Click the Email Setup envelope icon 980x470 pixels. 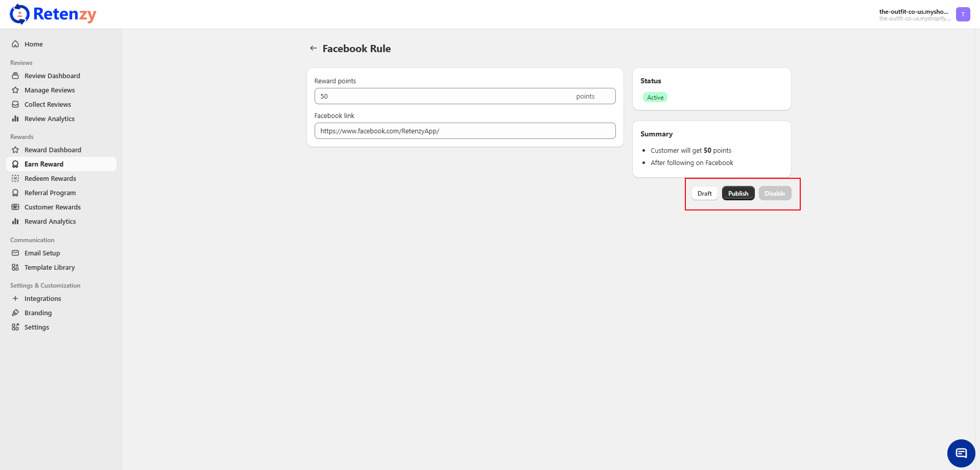click(15, 253)
